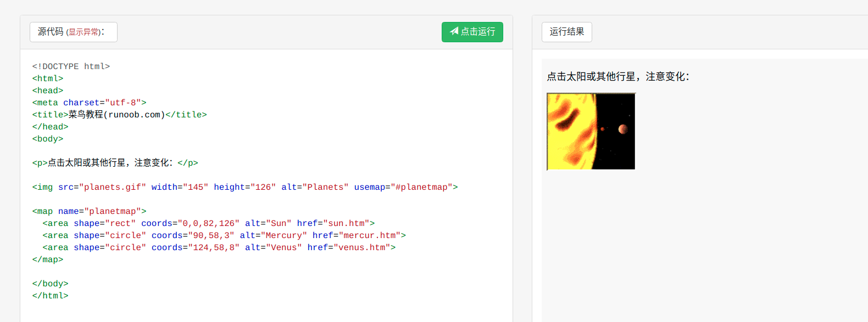This screenshot has height=322, width=868.
Task: Click the closing map tag line
Action: coord(47,259)
